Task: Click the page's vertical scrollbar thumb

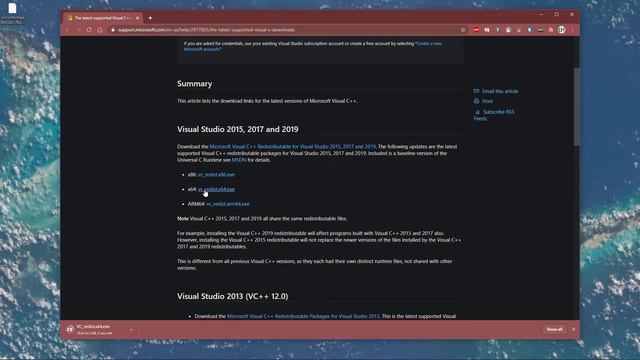Action: (x=576, y=106)
